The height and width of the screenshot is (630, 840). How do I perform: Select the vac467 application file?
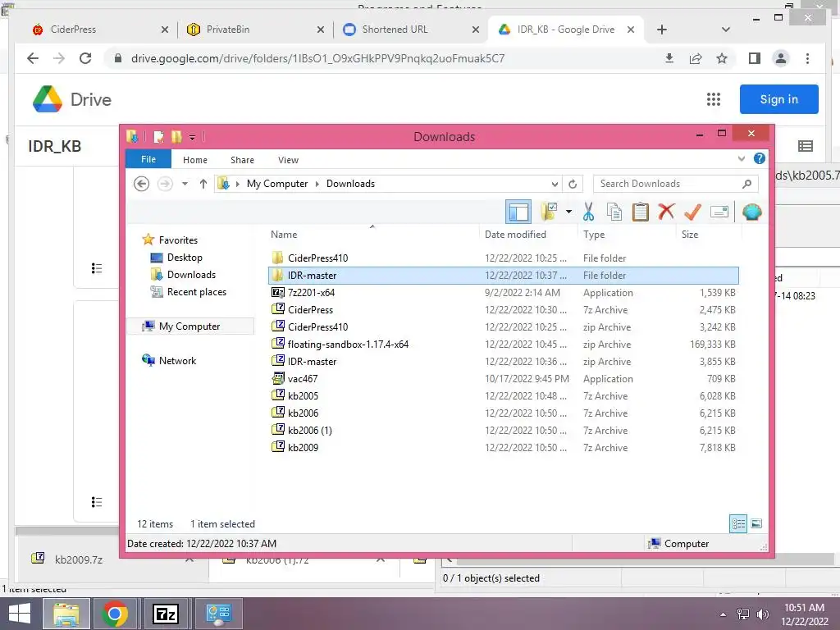[503, 379]
